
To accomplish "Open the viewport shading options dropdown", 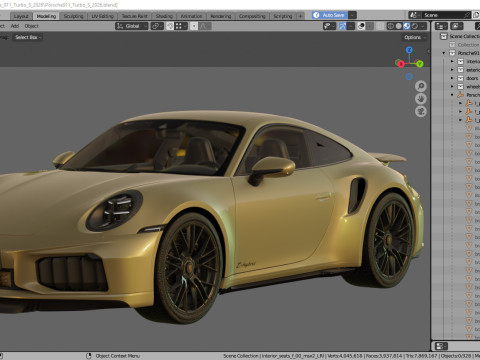I will [423, 26].
